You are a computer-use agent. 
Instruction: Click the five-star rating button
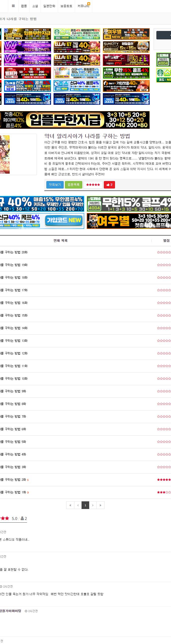(x=93, y=185)
